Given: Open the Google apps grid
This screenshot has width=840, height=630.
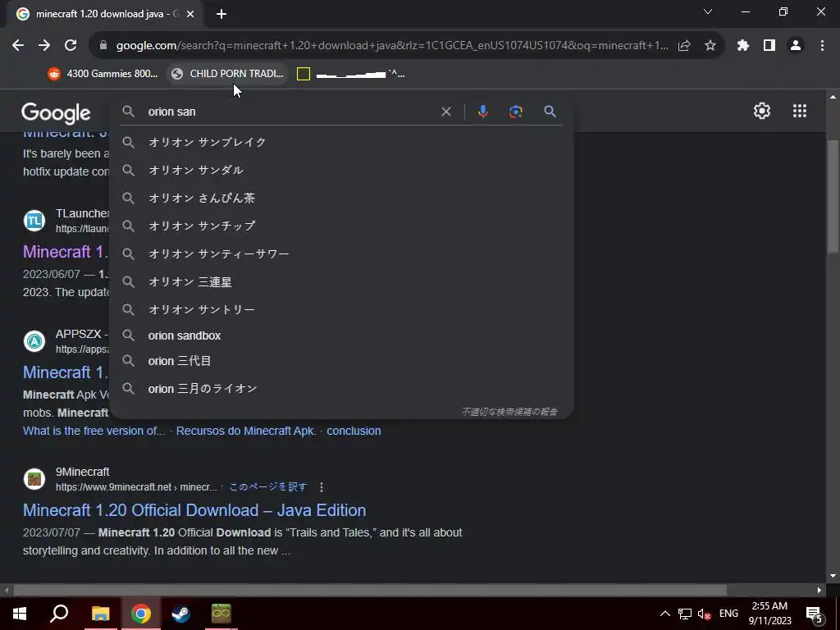Looking at the screenshot, I should point(799,111).
